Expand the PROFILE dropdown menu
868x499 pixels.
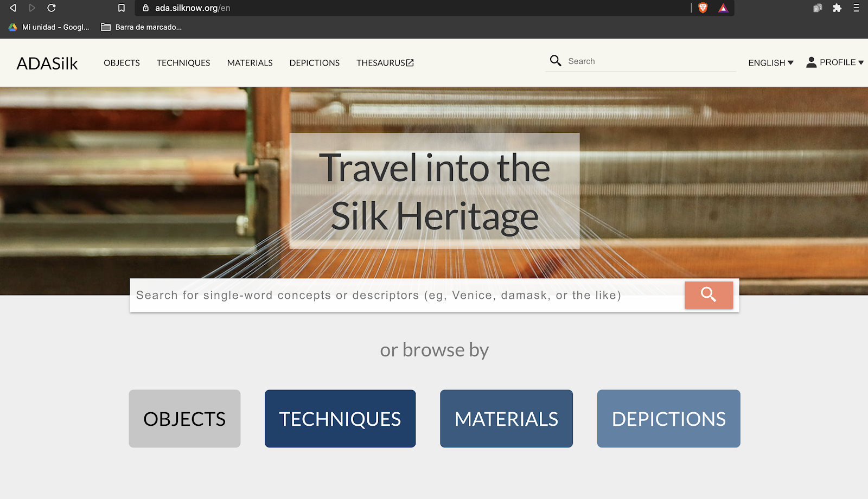(835, 62)
